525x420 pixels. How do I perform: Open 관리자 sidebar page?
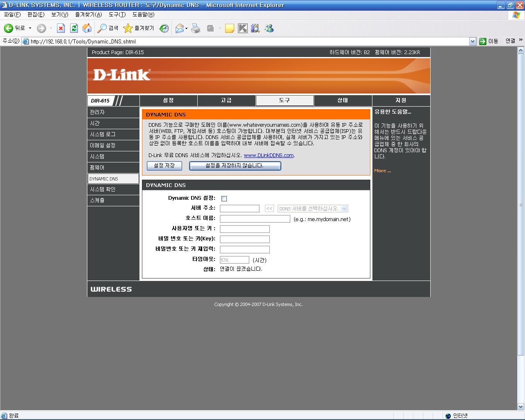[x=113, y=112]
